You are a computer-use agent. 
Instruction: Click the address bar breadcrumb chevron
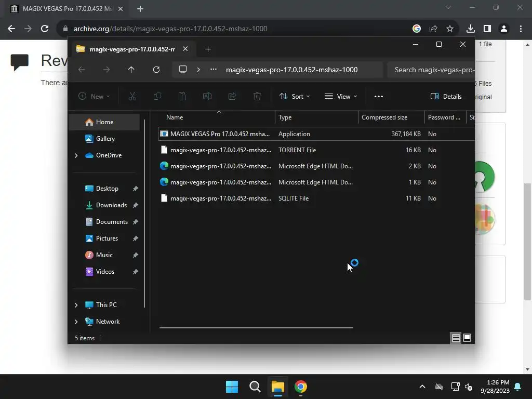coord(198,70)
